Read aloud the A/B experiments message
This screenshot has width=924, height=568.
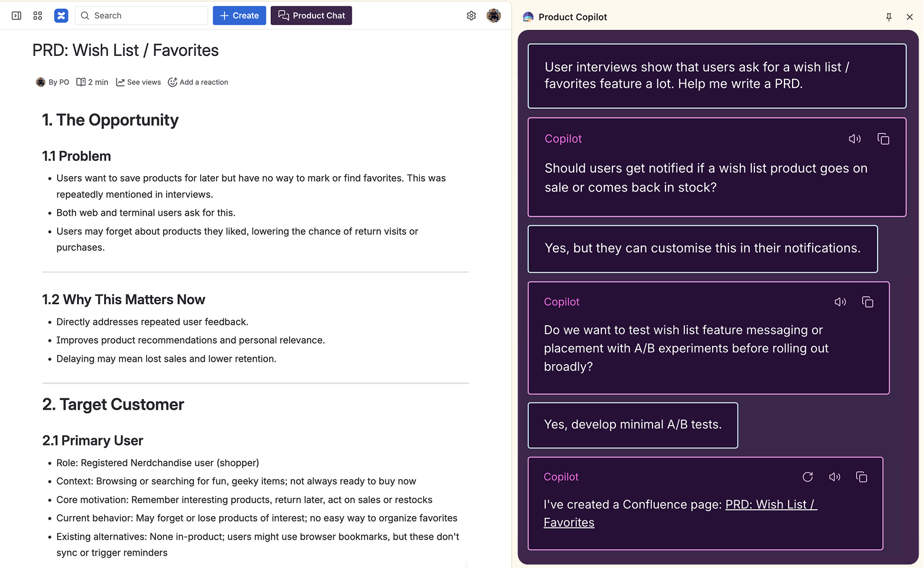pyautogui.click(x=840, y=302)
